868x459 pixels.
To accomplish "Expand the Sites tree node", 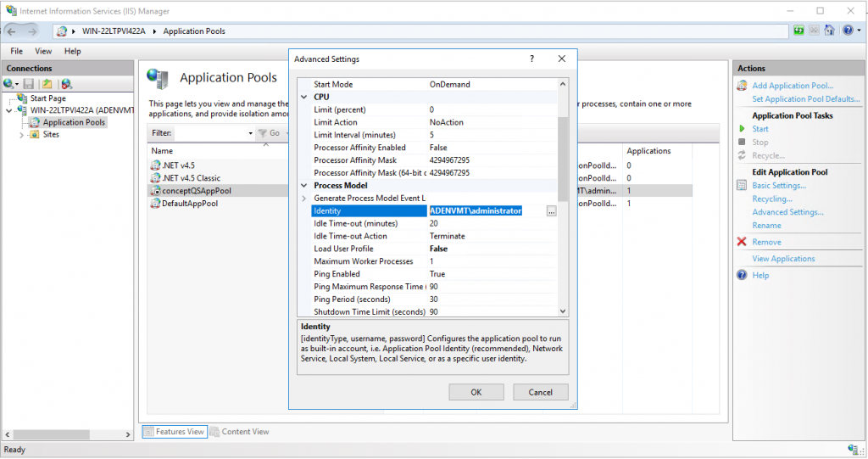I will point(21,135).
